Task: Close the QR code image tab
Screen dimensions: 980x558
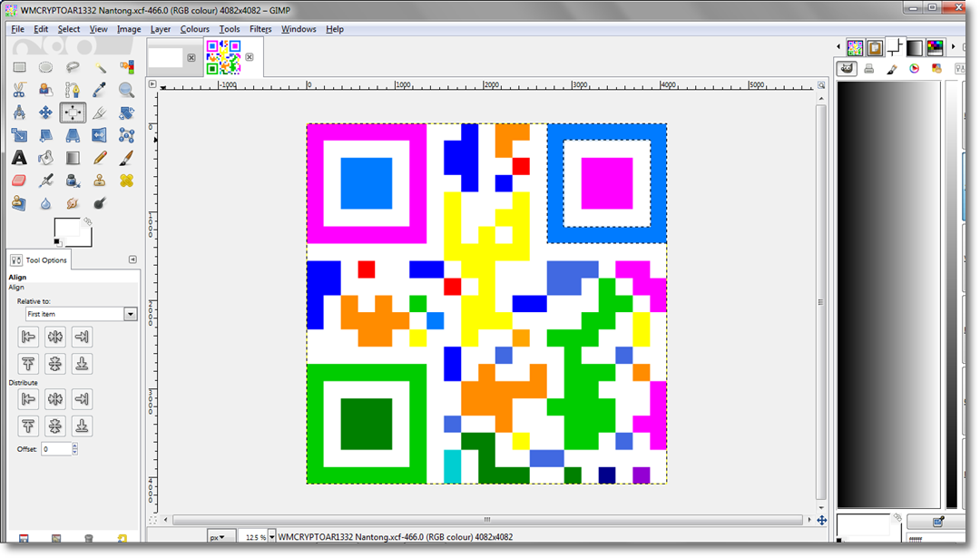Action: click(x=250, y=57)
